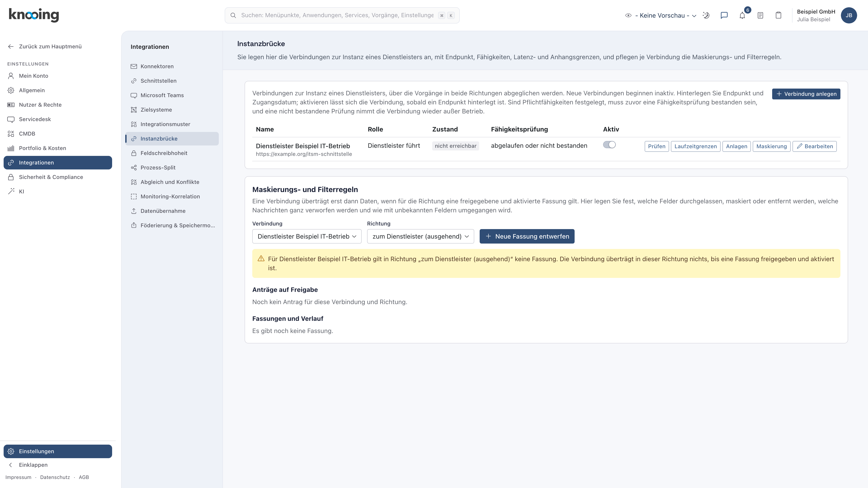Select Abgleich und Konflikte menu item
Screen dimensions: 868x488
pyautogui.click(x=172, y=182)
